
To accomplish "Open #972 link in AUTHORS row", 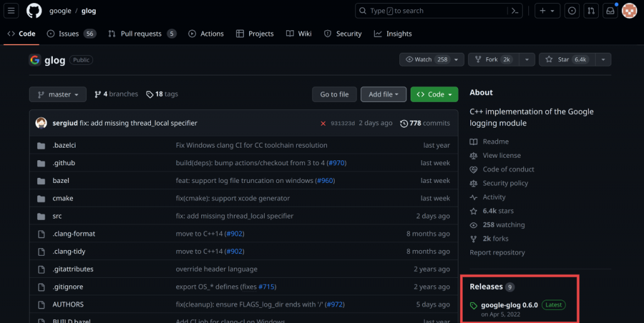I will 335,304.
